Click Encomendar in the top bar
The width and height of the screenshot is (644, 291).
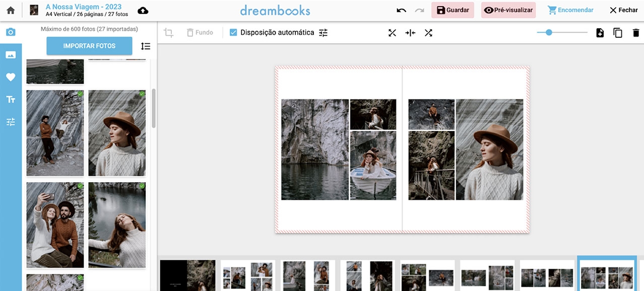tap(570, 9)
